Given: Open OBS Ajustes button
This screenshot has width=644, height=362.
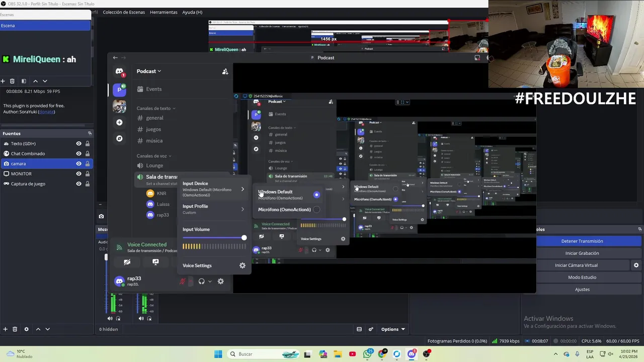Looking at the screenshot, I should 582,290.
